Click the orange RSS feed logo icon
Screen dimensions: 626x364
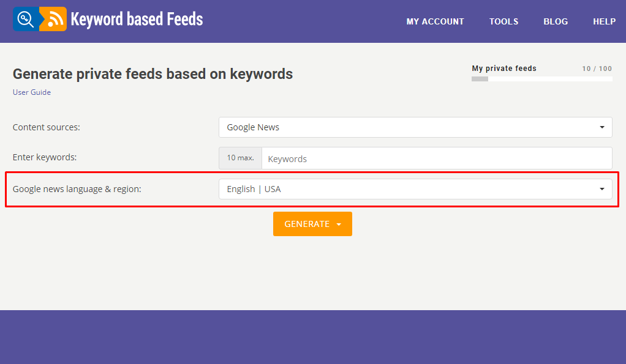[x=53, y=19]
